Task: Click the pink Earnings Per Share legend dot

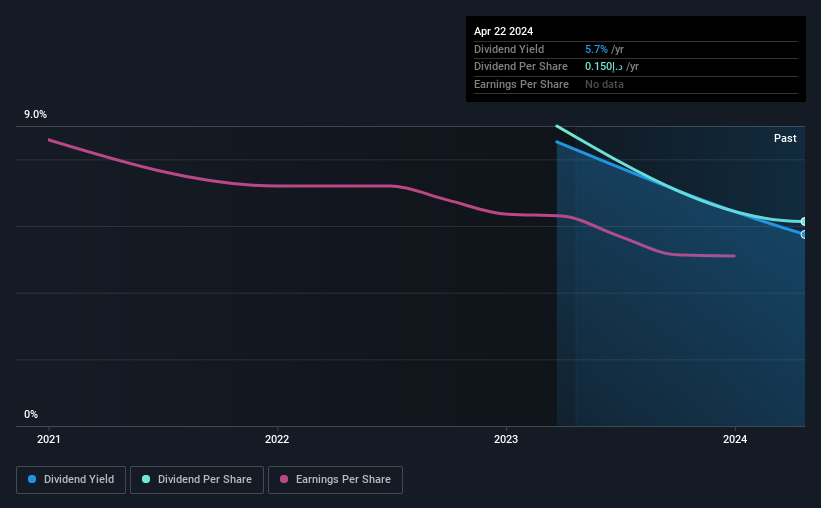Action: (284, 479)
